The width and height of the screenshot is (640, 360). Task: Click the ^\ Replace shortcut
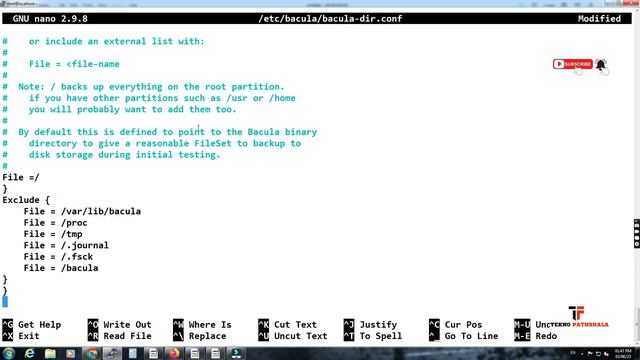tap(200, 336)
